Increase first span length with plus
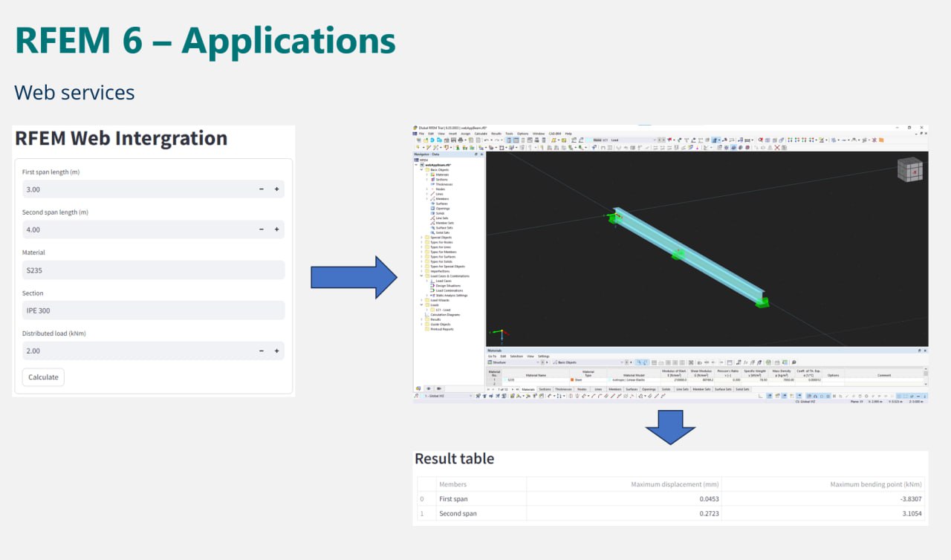This screenshot has height=560, width=951. tap(276, 189)
